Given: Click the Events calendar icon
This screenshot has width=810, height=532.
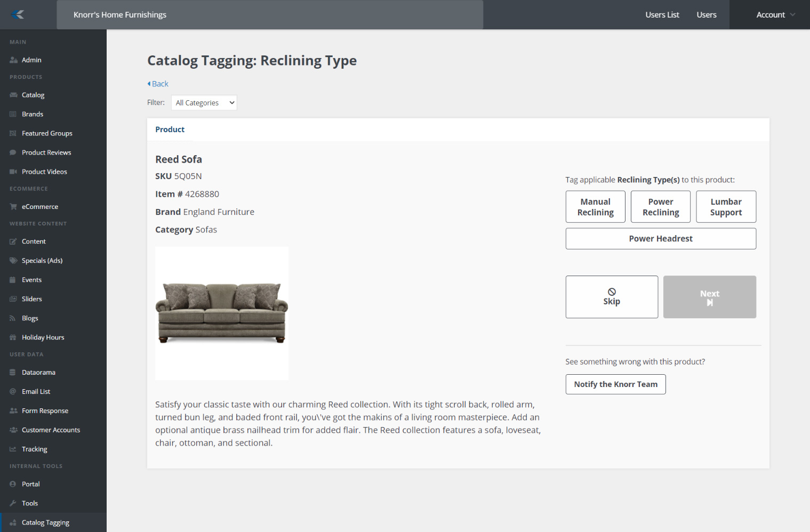Looking at the screenshot, I should (x=13, y=280).
